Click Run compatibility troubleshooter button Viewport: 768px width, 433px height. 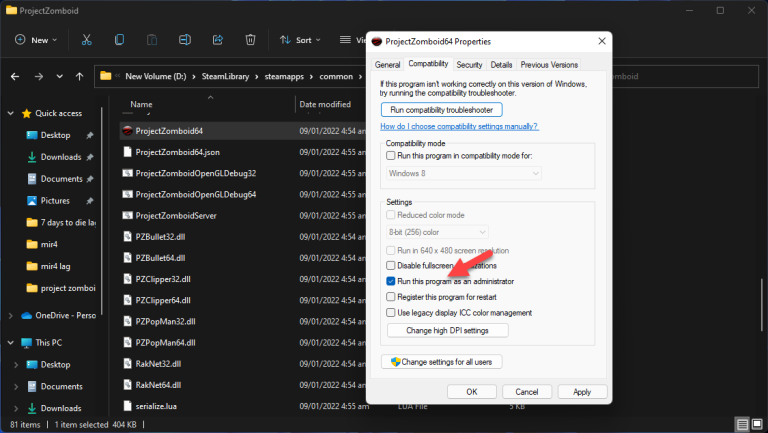point(441,110)
